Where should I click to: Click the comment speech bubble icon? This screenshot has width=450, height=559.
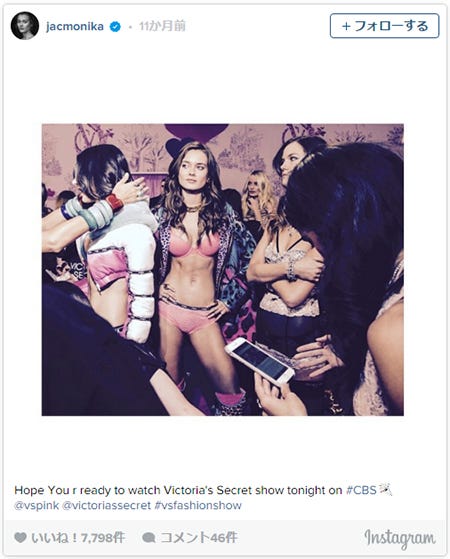pyautogui.click(x=148, y=538)
